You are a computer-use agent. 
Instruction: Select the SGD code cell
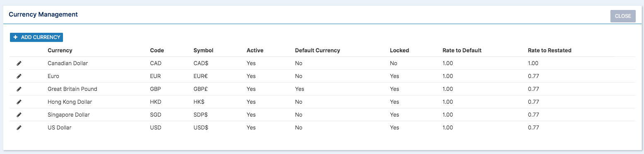click(x=156, y=115)
